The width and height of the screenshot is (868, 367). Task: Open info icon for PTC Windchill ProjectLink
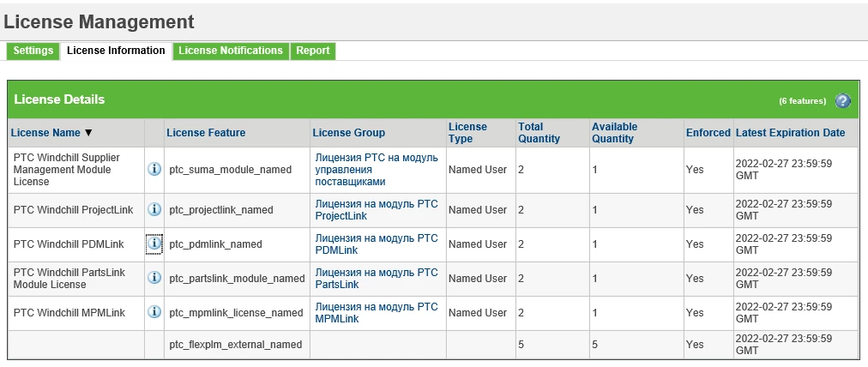click(154, 209)
